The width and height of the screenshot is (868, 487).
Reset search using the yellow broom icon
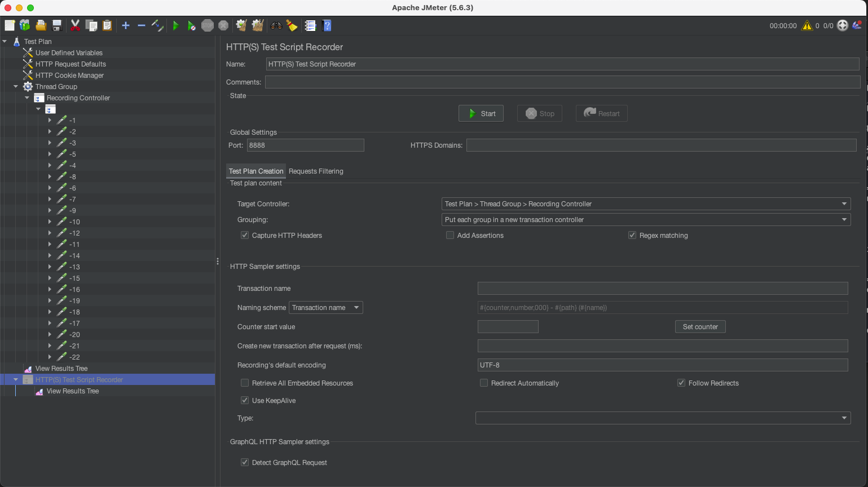tap(292, 25)
